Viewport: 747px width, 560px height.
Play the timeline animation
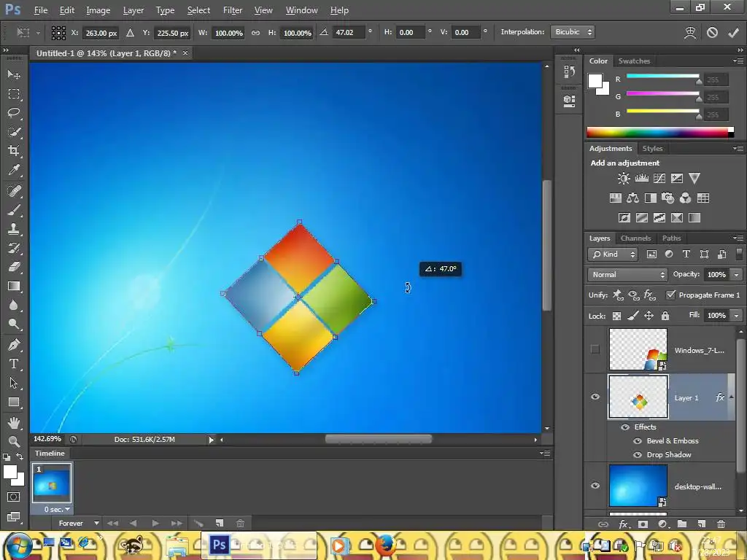pyautogui.click(x=155, y=524)
